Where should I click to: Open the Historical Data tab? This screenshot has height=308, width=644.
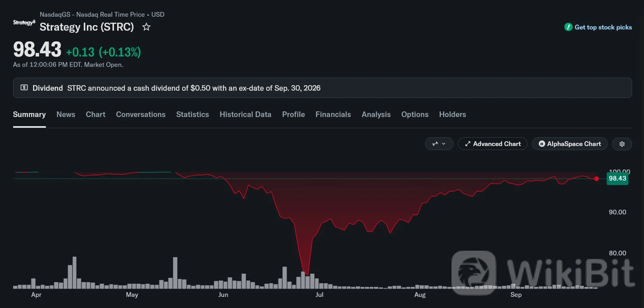pos(245,115)
